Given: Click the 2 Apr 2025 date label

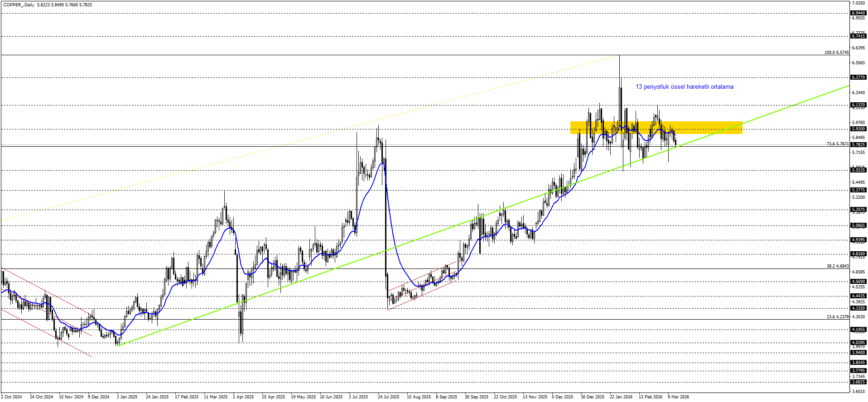Looking at the screenshot, I should tap(243, 397).
